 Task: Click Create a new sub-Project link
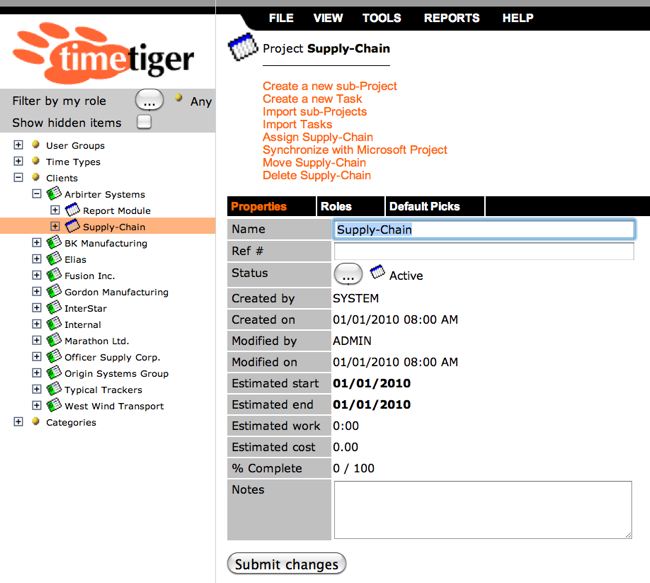(x=330, y=86)
